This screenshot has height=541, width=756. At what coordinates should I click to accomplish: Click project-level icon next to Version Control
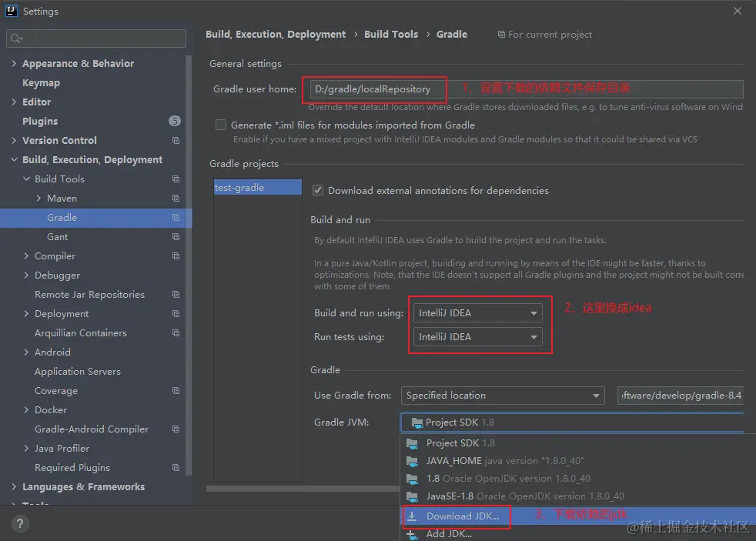click(x=176, y=140)
